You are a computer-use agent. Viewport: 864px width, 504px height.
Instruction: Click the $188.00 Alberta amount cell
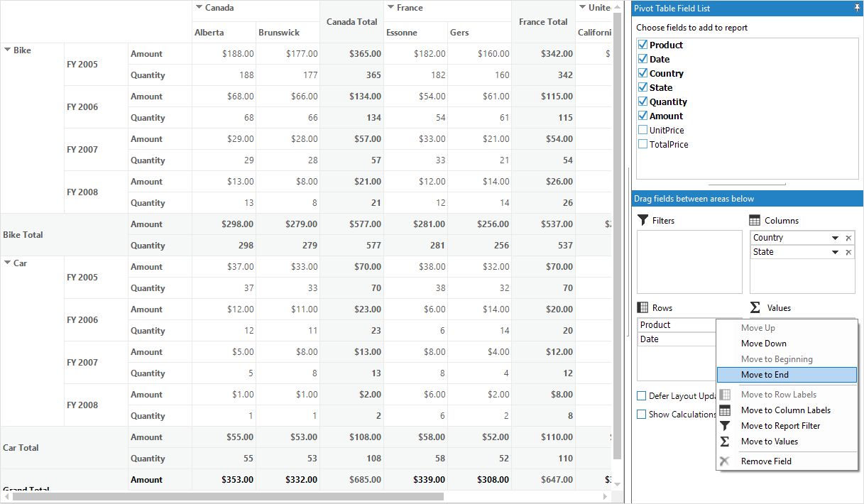(x=224, y=54)
